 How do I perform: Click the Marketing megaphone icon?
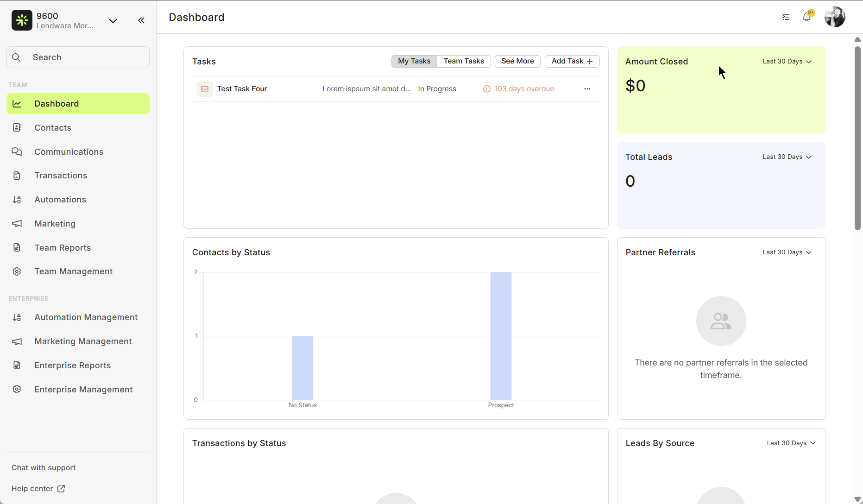click(17, 224)
